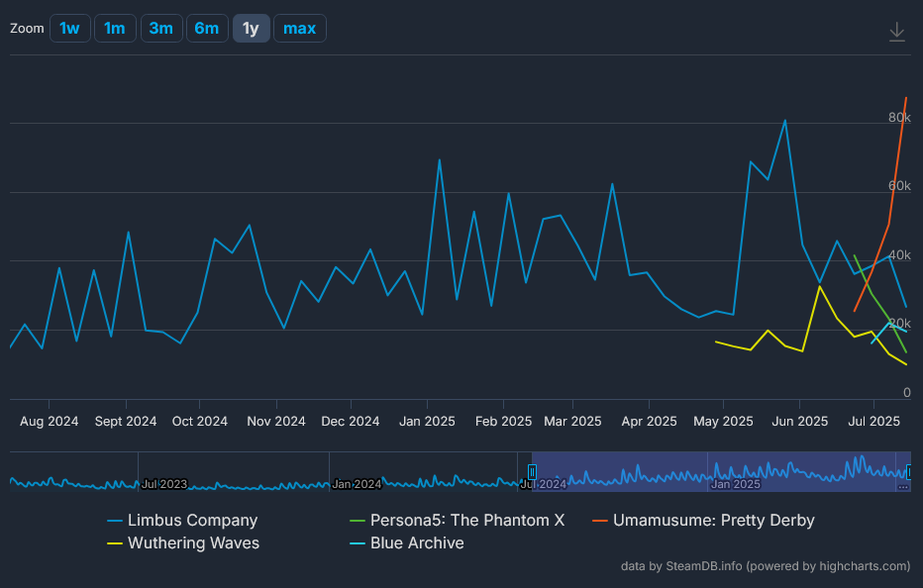Screen dimensions: 923x588
Task: Set zoom range to 3m
Action: tap(161, 29)
